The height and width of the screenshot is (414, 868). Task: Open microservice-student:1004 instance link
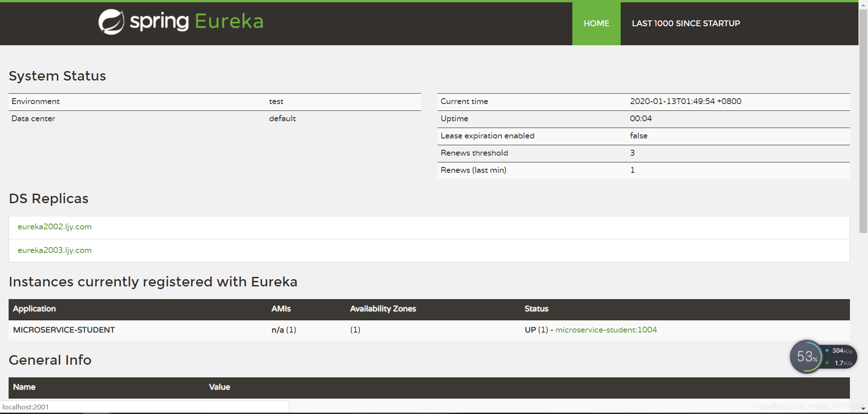(606, 330)
